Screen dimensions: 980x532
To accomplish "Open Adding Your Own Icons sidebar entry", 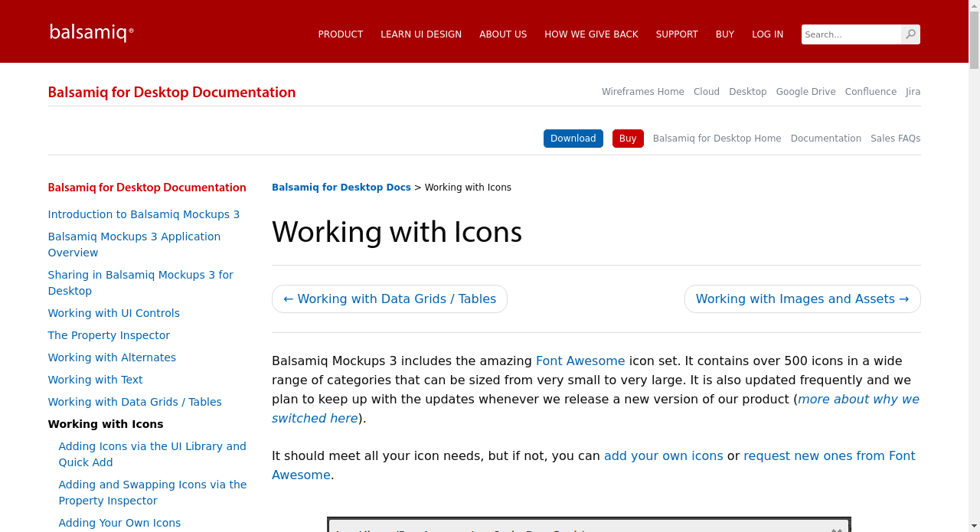I will point(119,522).
